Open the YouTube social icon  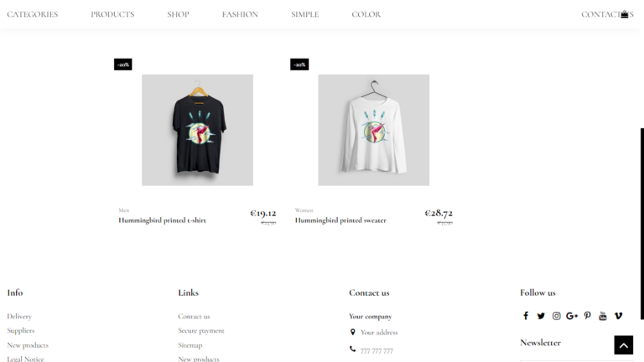tap(603, 316)
